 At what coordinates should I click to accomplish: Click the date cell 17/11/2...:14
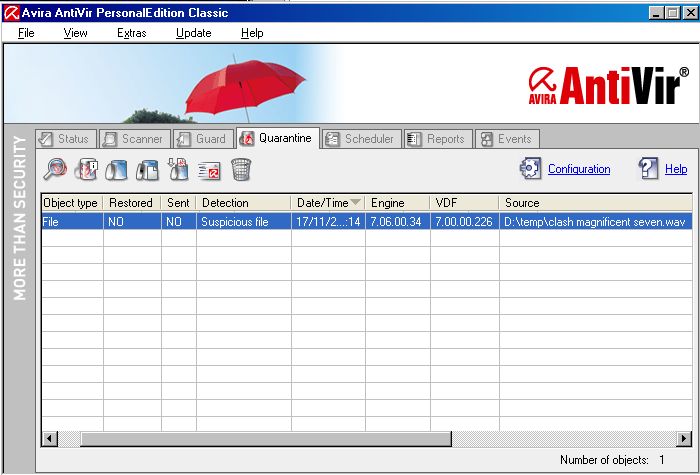(328, 222)
